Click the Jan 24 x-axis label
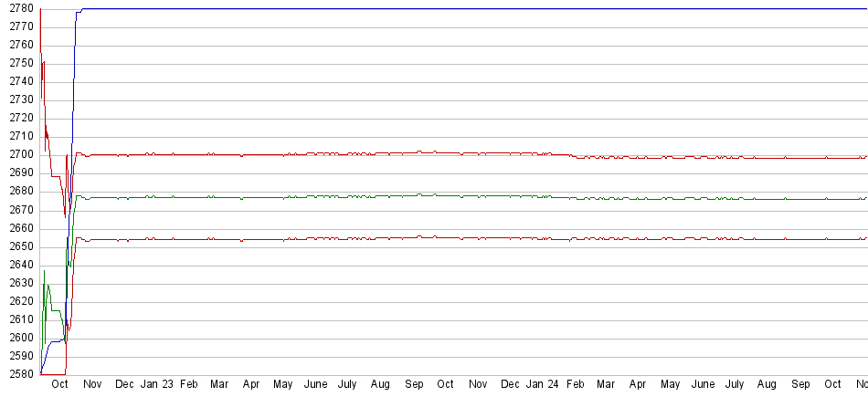This screenshot has width=868, height=397. [542, 385]
